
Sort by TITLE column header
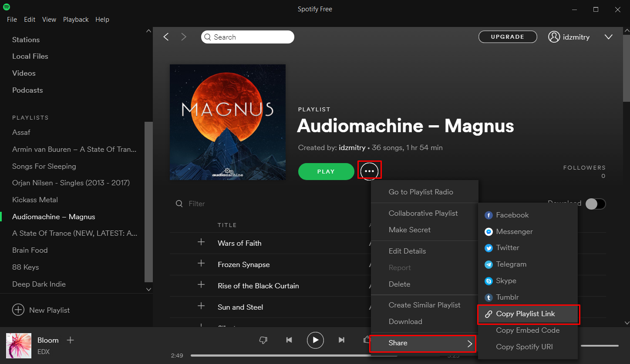227,225
